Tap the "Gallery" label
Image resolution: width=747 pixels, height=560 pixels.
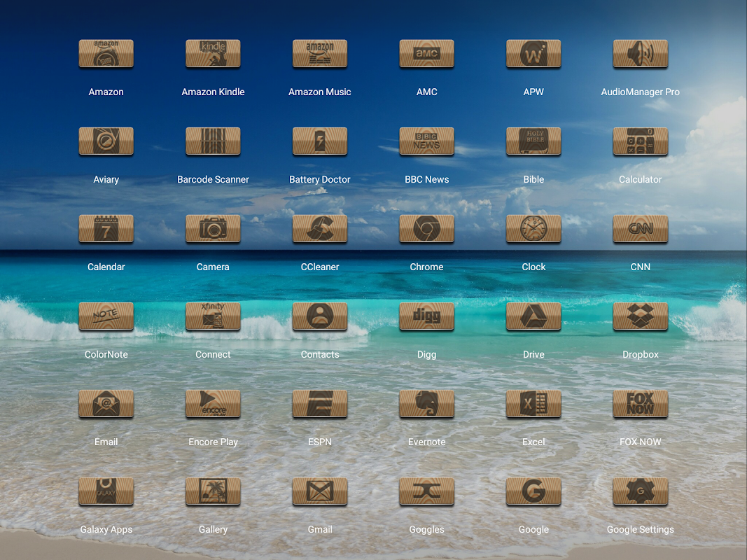pos(213,530)
